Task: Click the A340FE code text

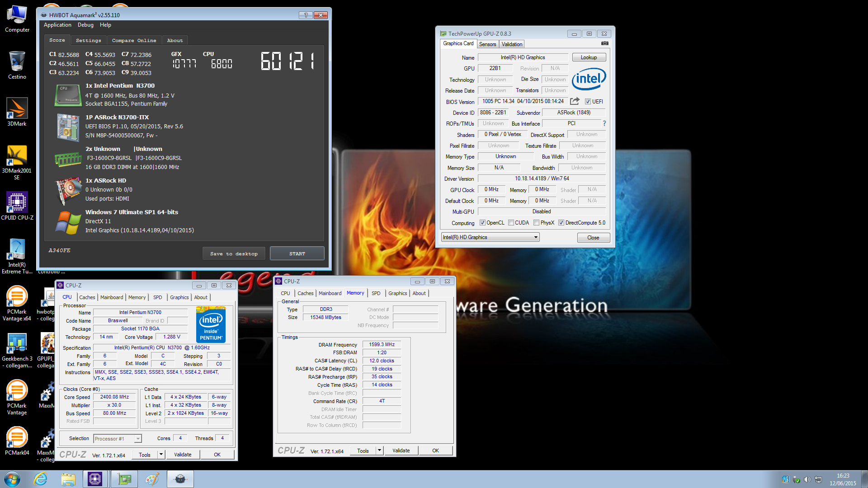Action: pos(59,250)
